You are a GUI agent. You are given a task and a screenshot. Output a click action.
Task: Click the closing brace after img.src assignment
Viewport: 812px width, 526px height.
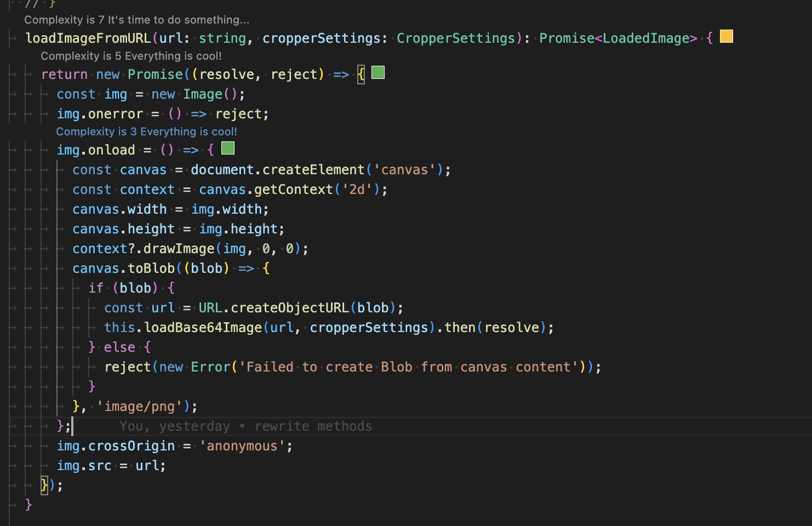(44, 485)
